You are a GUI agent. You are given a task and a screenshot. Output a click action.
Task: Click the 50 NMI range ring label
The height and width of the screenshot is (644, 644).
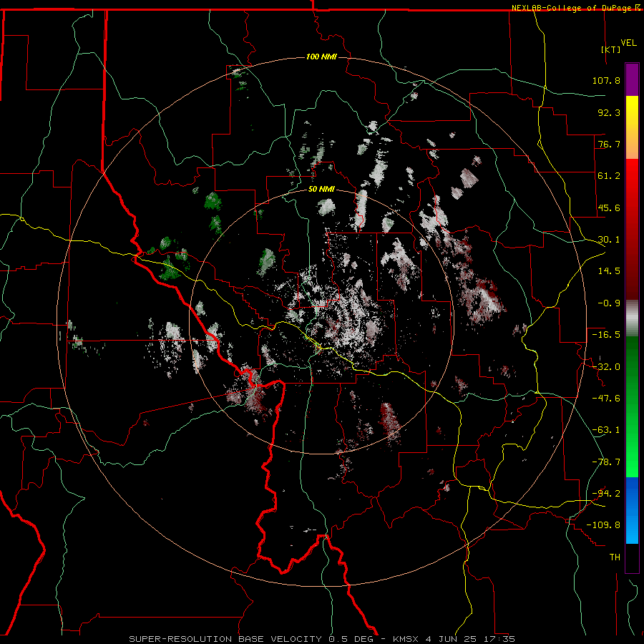click(x=321, y=190)
